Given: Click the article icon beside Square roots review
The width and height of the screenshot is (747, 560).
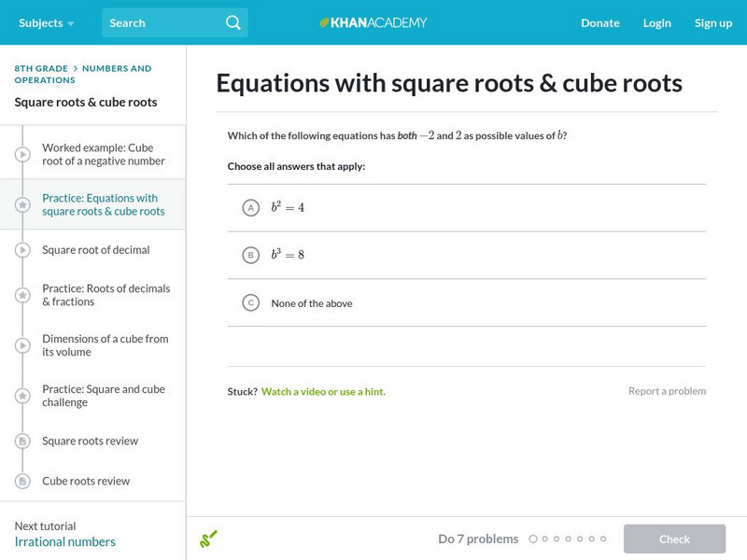Looking at the screenshot, I should (x=22, y=441).
